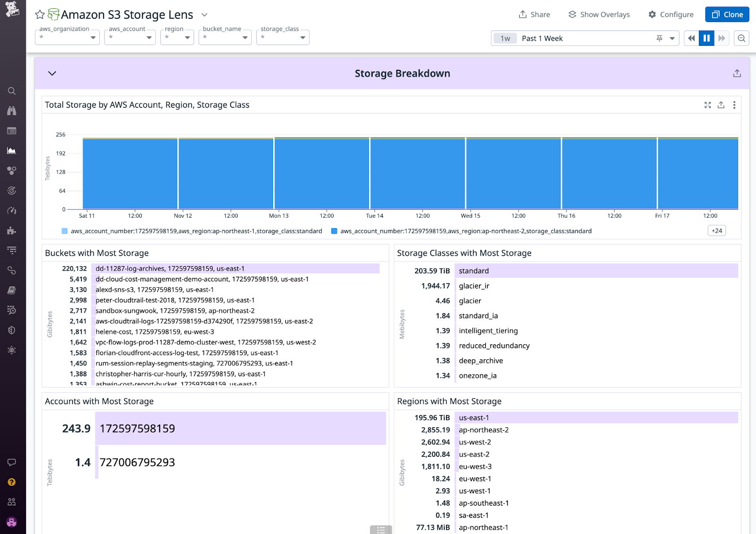Select the Watchdog binoculars icon in the sidebar
Viewport: 756px width, 534px height.
pos(12,110)
